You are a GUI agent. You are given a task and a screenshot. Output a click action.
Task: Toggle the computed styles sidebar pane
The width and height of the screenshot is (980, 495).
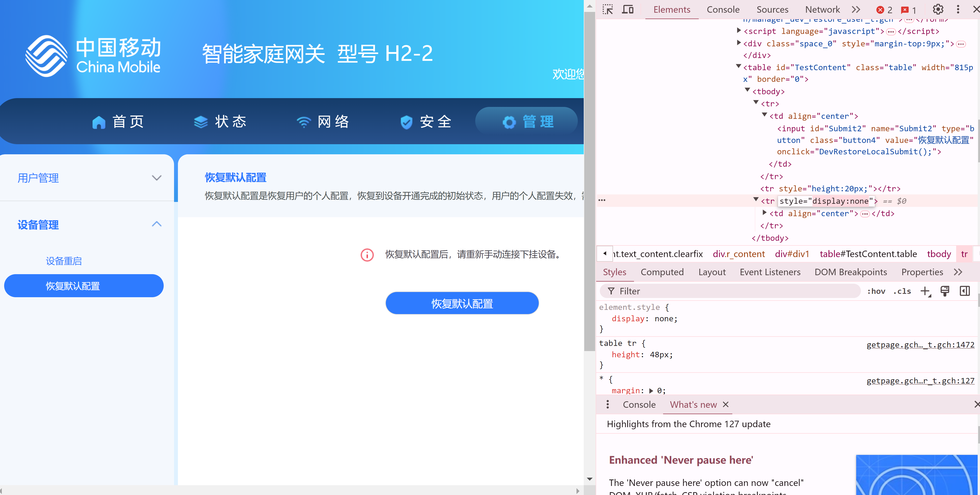pos(965,291)
